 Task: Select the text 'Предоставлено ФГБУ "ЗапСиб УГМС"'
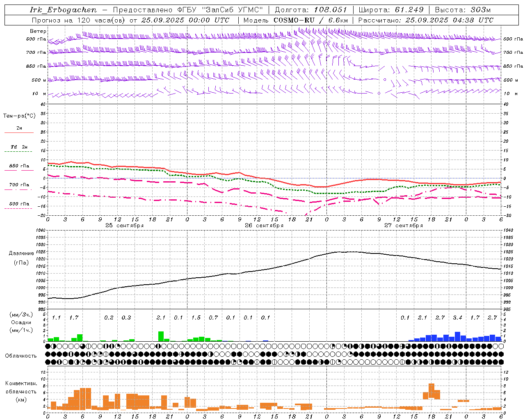pyautogui.click(x=188, y=10)
